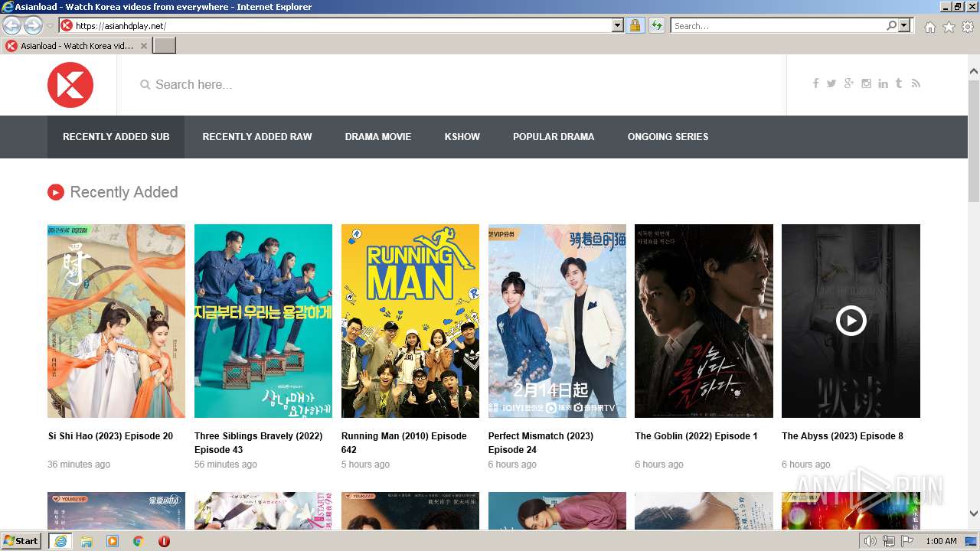980x551 pixels.
Task: Open the KShow menu item
Action: point(462,137)
